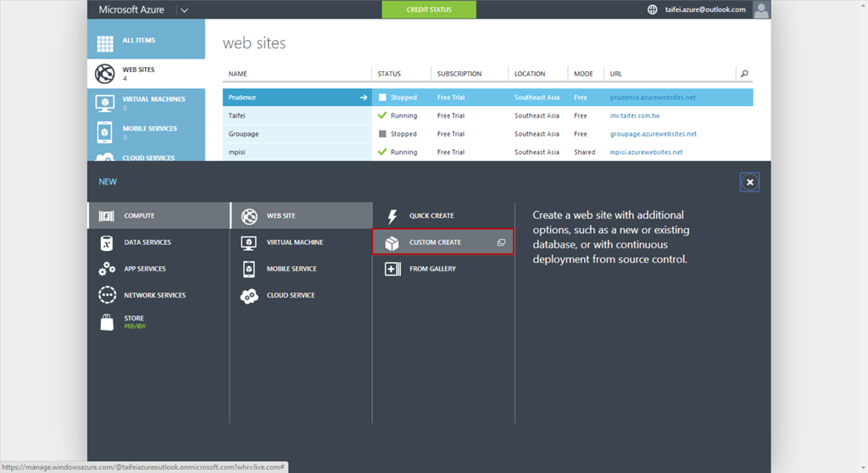This screenshot has width=868, height=473.
Task: Select Network Services in New menu
Action: pos(159,295)
